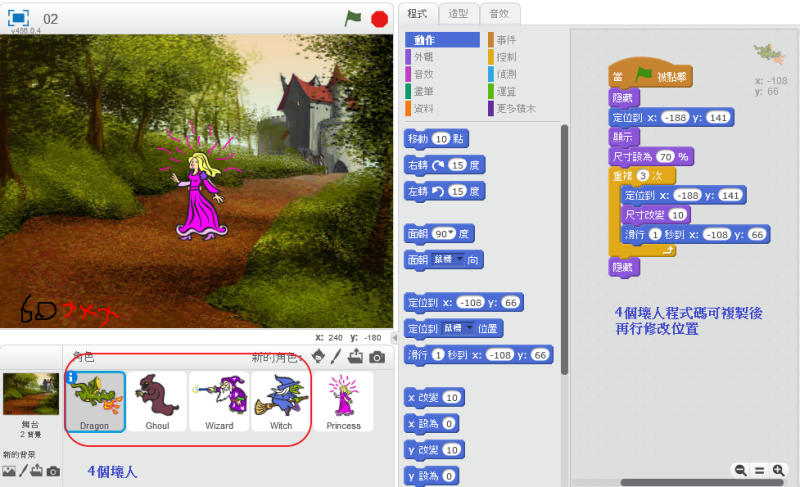
Task: Paint a new sprite with brush icon
Action: pyautogui.click(x=336, y=356)
